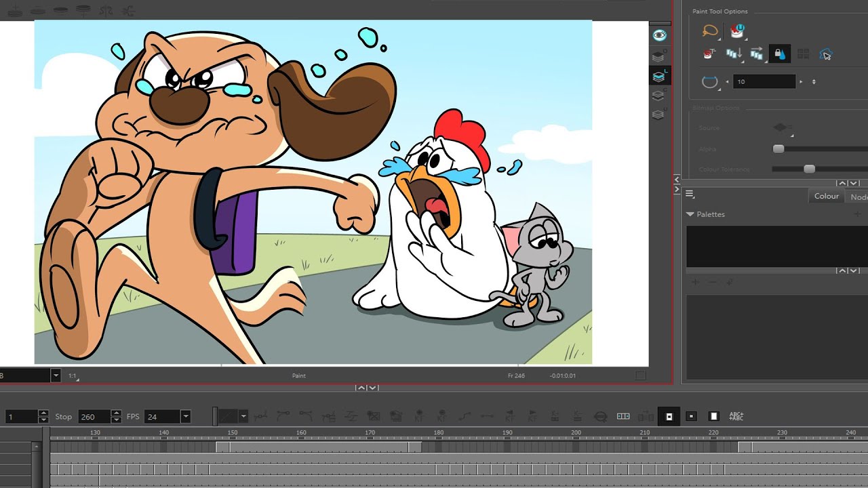Click the 'Fr 246' frame readout
This screenshot has height=488, width=868.
516,375
